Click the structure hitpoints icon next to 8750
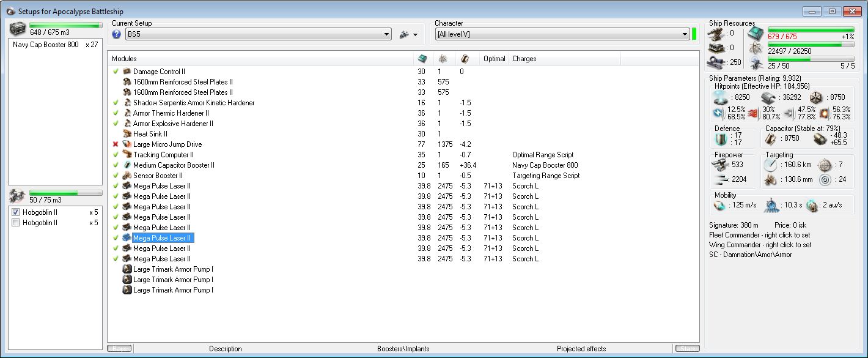 tap(817, 97)
